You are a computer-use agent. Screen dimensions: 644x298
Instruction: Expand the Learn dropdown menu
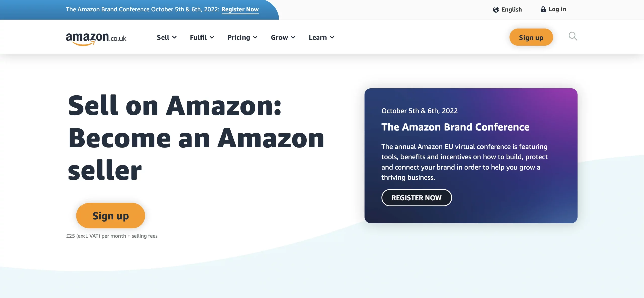point(321,37)
